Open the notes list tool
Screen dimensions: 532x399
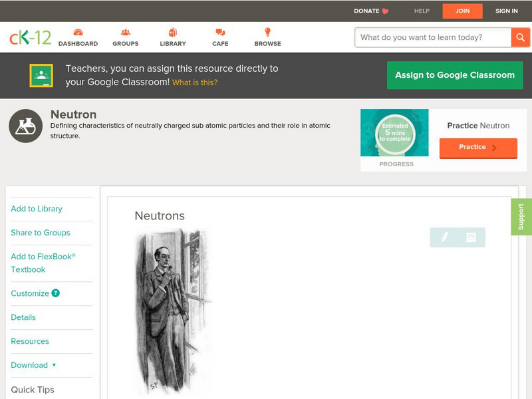[x=471, y=237]
